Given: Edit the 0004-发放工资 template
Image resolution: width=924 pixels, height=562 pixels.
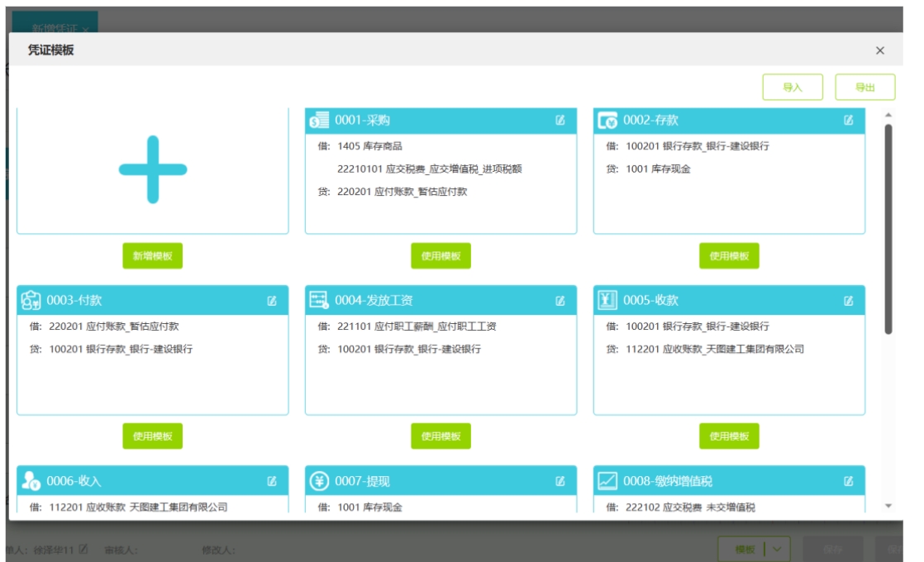Looking at the screenshot, I should pyautogui.click(x=560, y=301).
